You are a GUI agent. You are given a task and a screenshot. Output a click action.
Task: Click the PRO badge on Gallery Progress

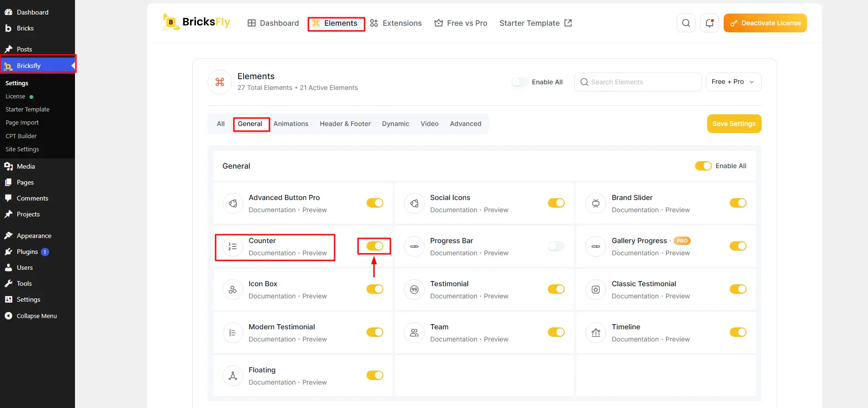tap(682, 241)
